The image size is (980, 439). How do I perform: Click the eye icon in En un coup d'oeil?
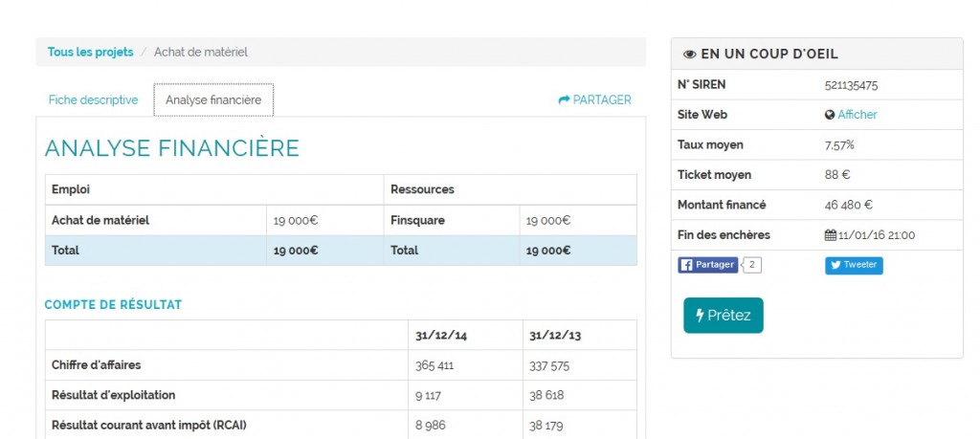689,55
